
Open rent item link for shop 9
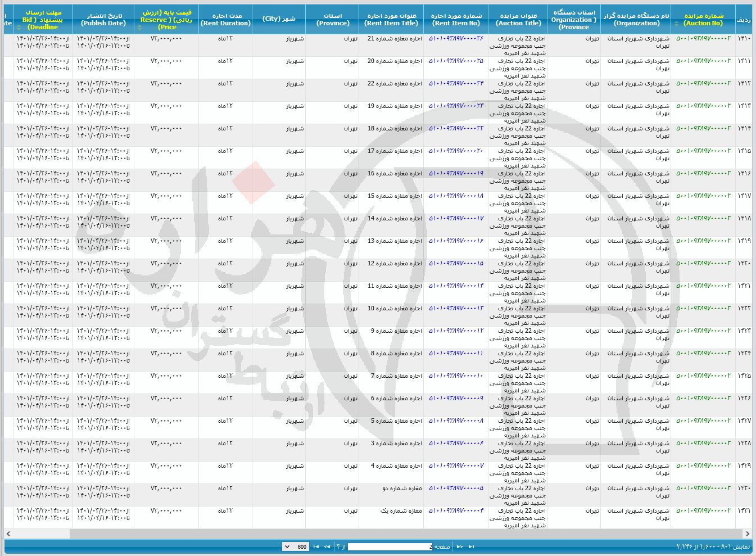[x=456, y=331]
